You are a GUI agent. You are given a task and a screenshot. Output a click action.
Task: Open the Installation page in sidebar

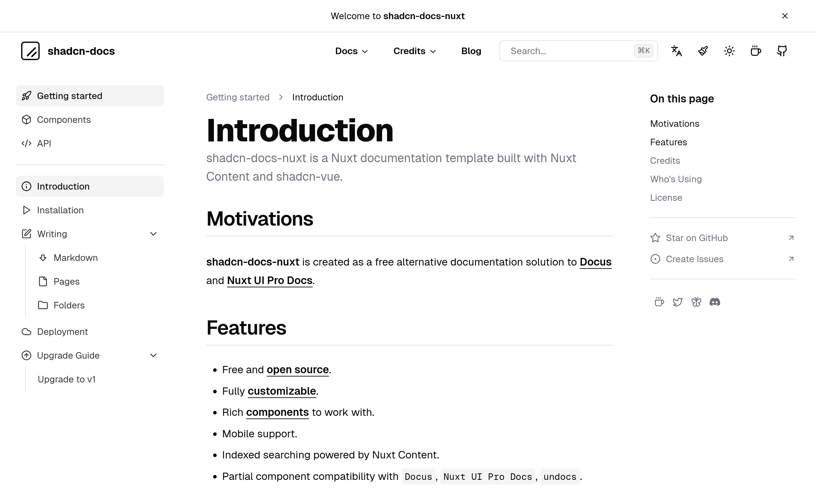60,210
